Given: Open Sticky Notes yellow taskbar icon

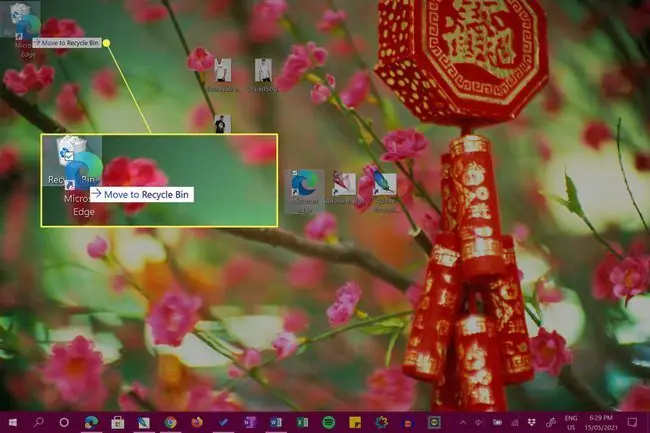Looking at the screenshot, I should [355, 422].
